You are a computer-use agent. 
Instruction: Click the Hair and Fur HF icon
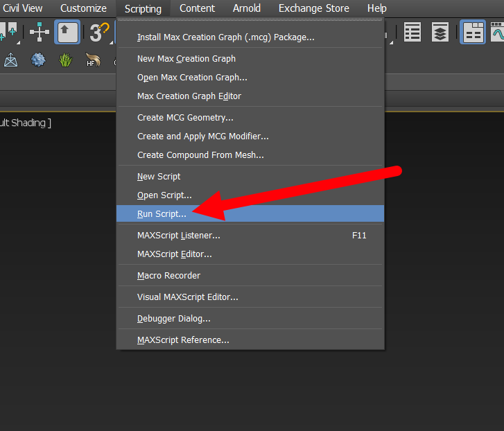coord(93,60)
